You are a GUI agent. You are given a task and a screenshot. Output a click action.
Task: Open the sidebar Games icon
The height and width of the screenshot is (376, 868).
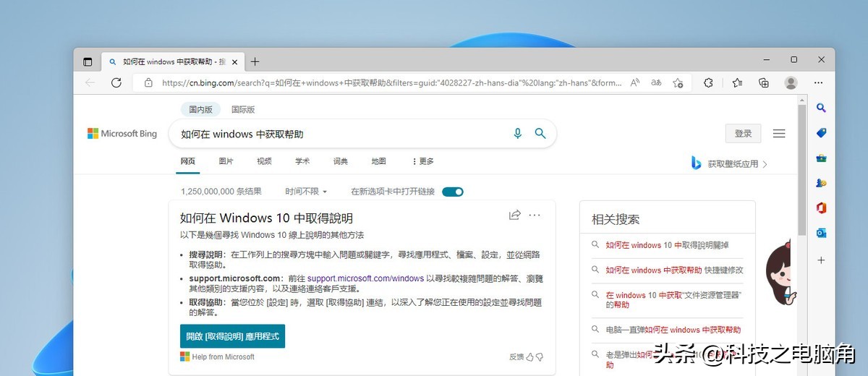[821, 183]
